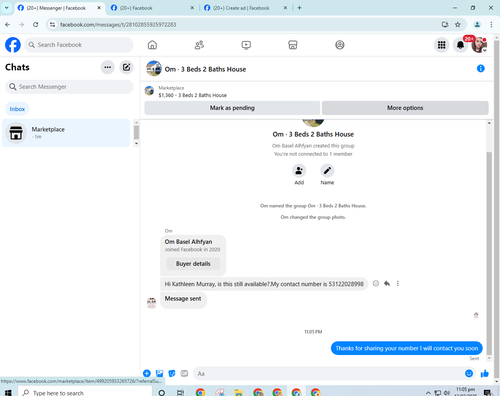The height and width of the screenshot is (396, 500).
Task: Click the blue Thanks for sharing message bubble
Action: pyautogui.click(x=407, y=348)
